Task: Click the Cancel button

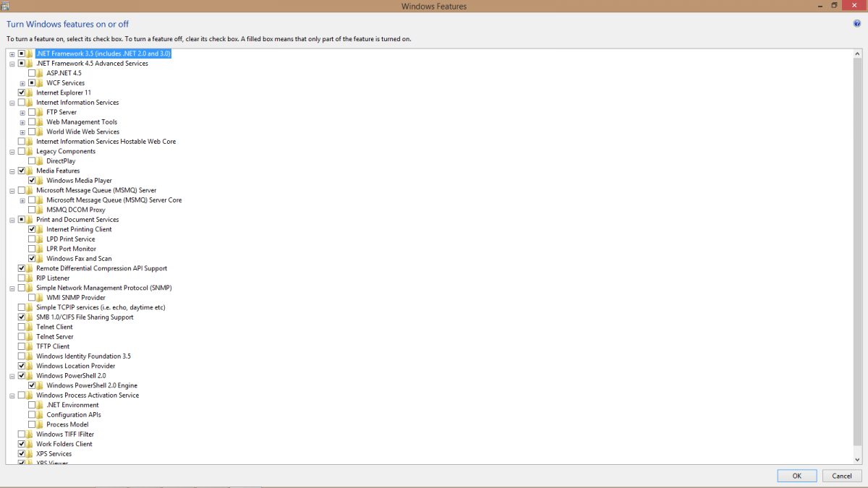Action: tap(841, 476)
